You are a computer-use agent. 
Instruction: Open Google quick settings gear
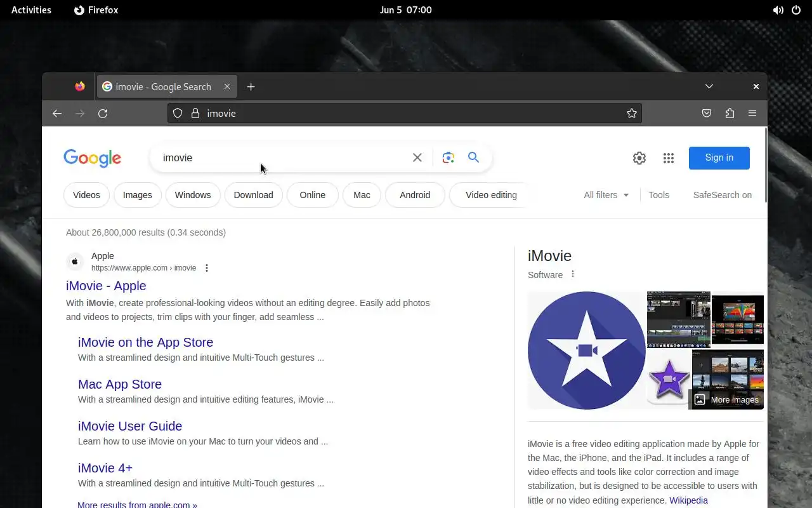[x=639, y=158]
